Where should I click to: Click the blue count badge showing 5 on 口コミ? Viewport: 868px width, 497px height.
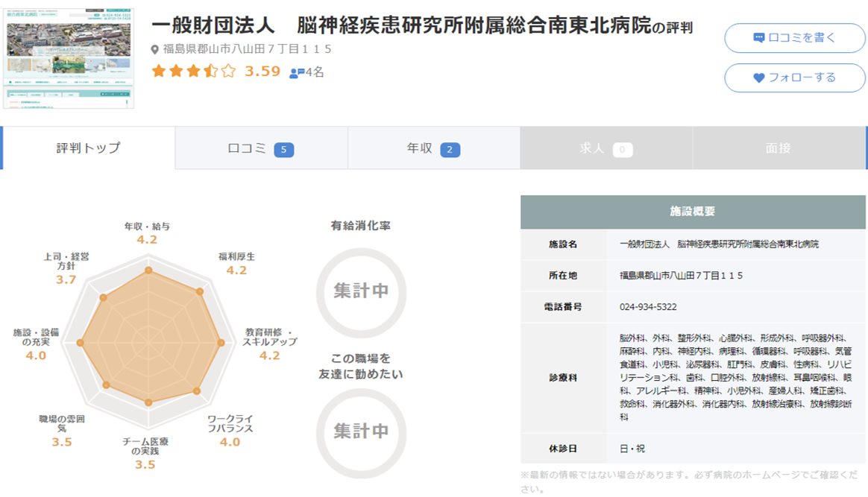(x=286, y=148)
